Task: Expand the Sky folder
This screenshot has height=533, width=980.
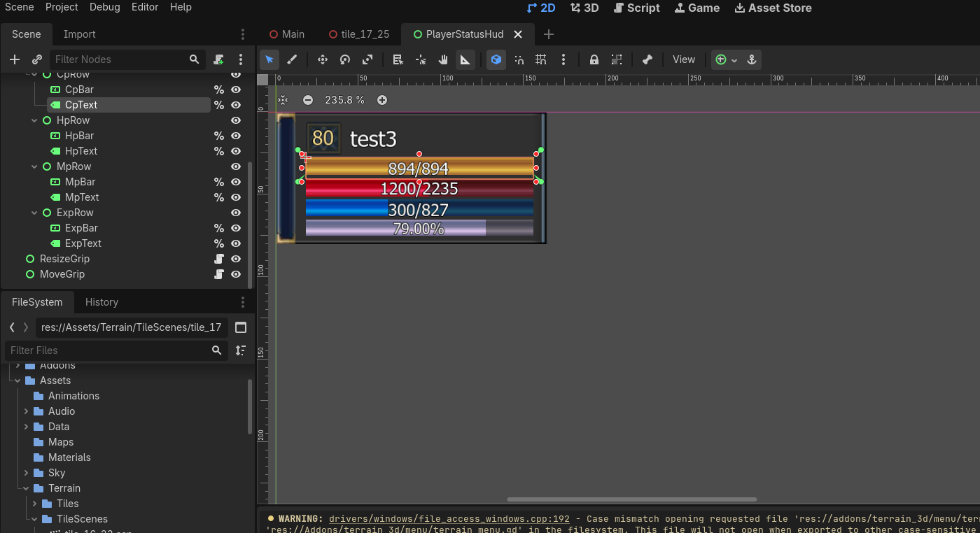Action: 26,473
